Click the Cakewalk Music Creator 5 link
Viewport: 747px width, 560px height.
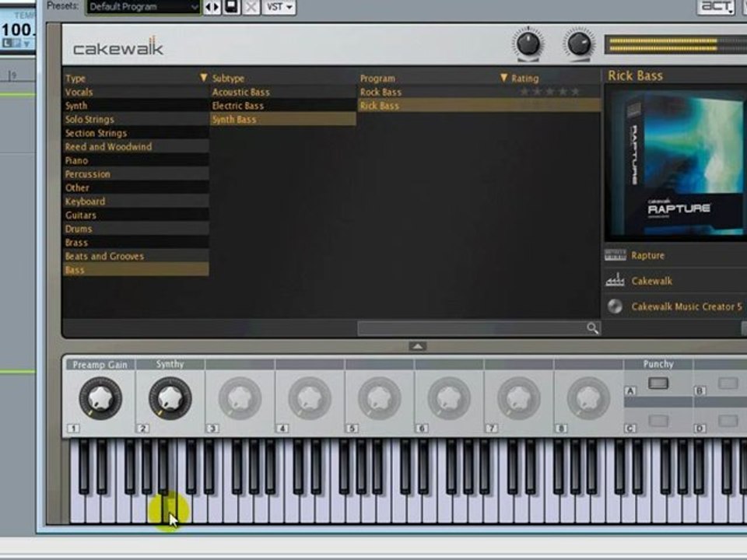point(686,306)
